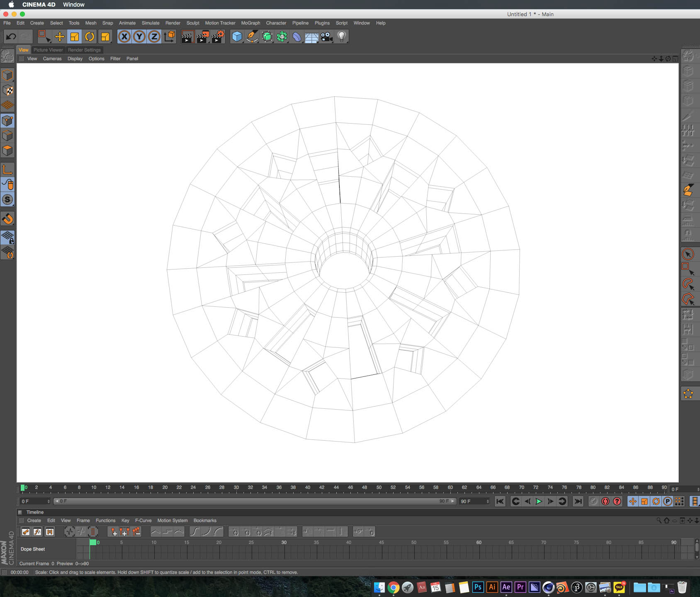Open the viewport Display menu

pyautogui.click(x=75, y=58)
